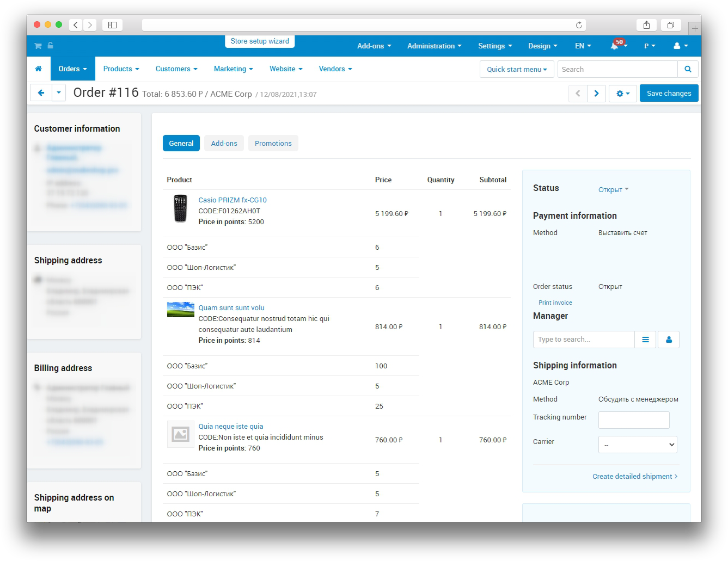Image resolution: width=728 pixels, height=561 pixels.
Task: Open the gear settings menu for order
Action: (x=622, y=94)
